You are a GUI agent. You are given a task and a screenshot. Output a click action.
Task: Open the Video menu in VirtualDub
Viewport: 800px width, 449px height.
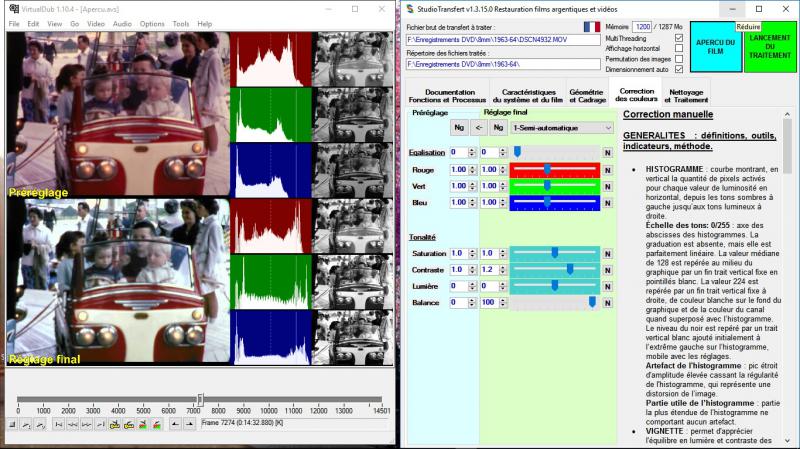point(95,24)
